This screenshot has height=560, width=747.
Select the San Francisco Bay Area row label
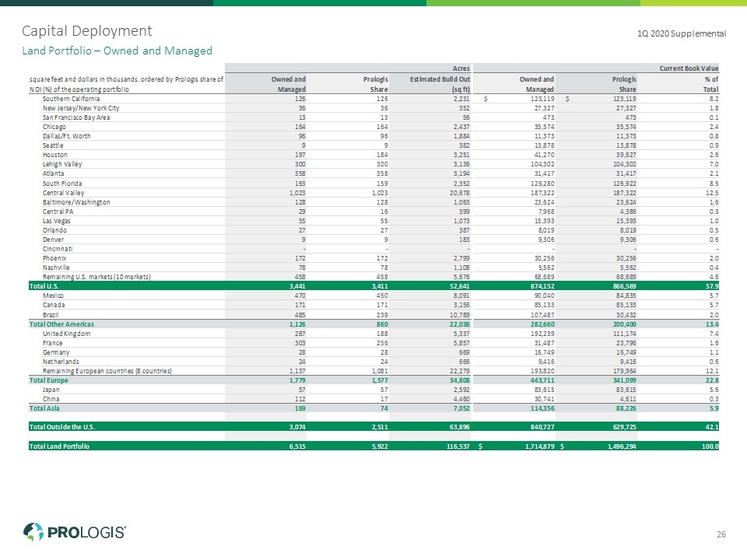tap(76, 117)
